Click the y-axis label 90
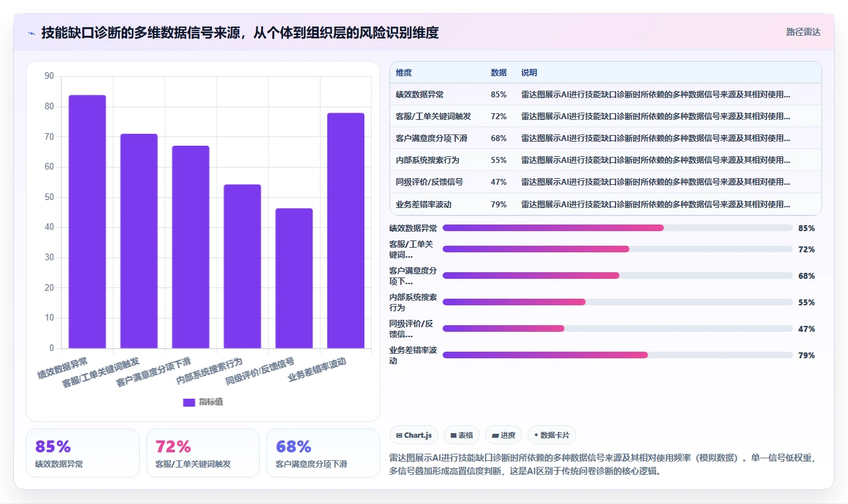This screenshot has height=504, width=848. pos(49,76)
